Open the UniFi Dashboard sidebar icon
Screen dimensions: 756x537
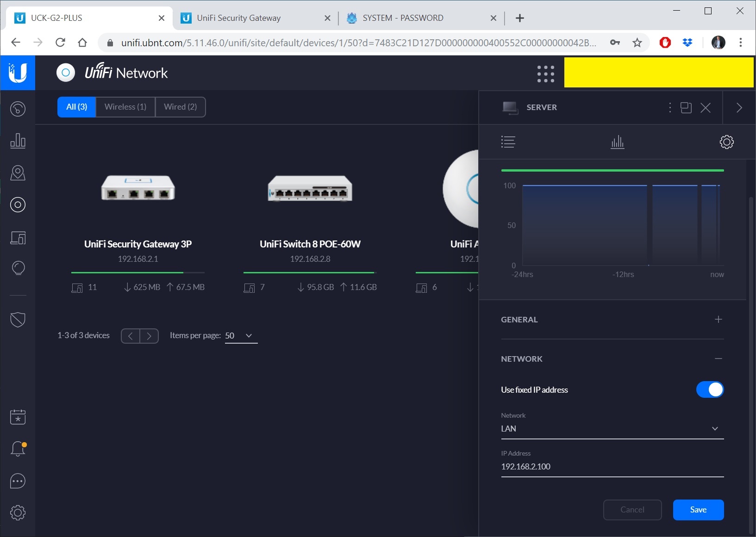pos(18,109)
